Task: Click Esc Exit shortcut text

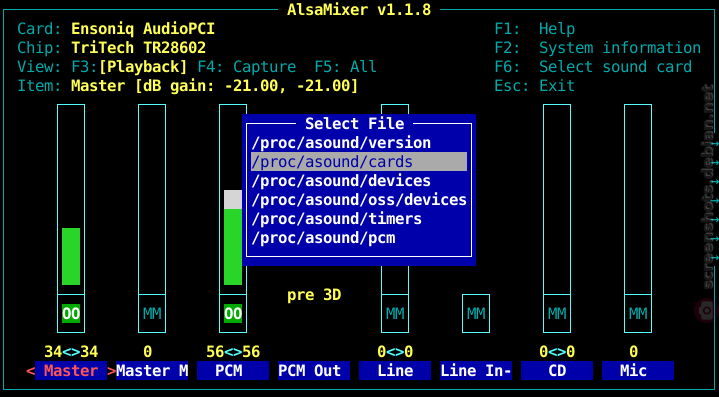Action: 535,86
